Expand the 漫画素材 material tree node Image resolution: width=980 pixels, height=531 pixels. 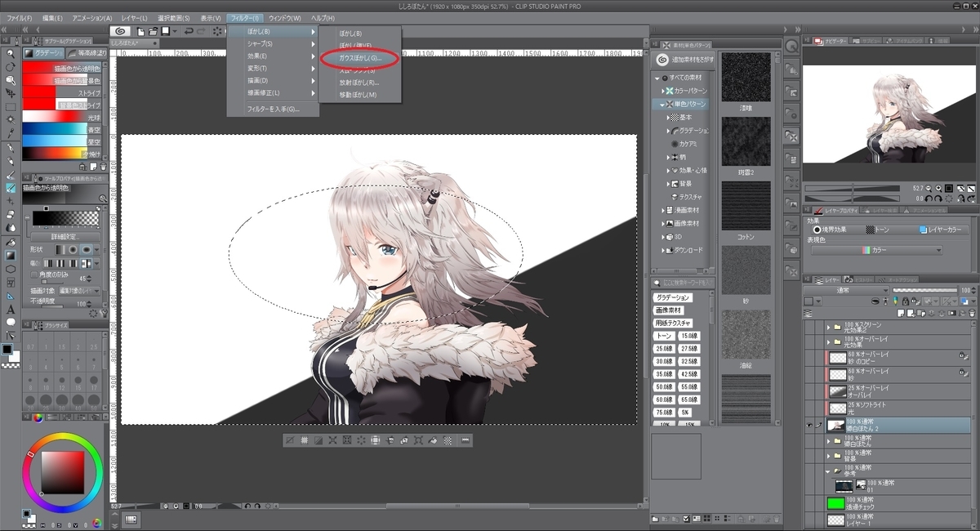click(661, 210)
